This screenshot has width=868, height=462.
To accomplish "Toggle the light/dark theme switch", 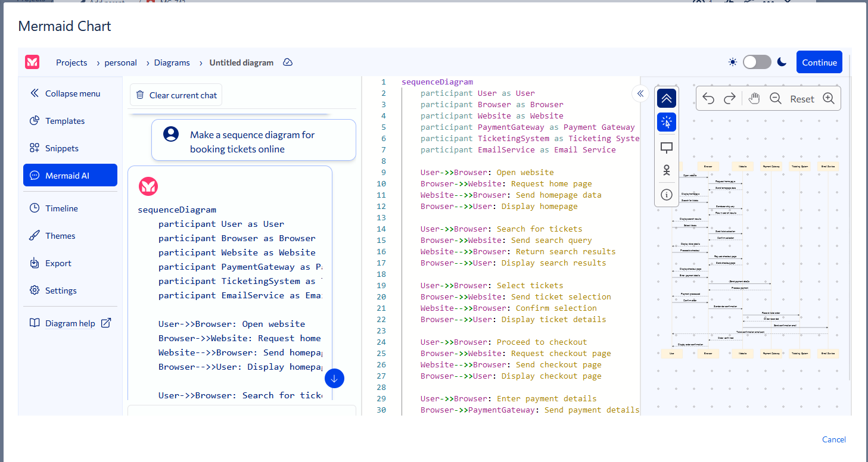I will pos(757,62).
